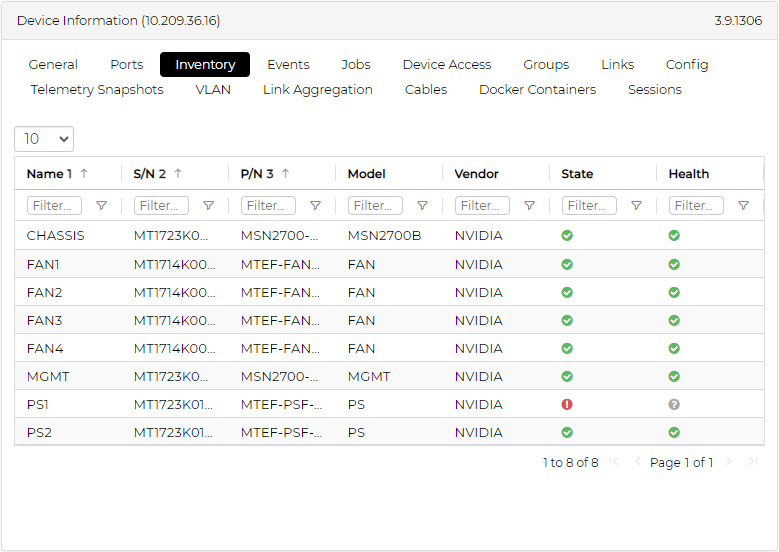This screenshot has height=552, width=779.
Task: Open the filter menu icon for Name column
Action: pos(101,206)
